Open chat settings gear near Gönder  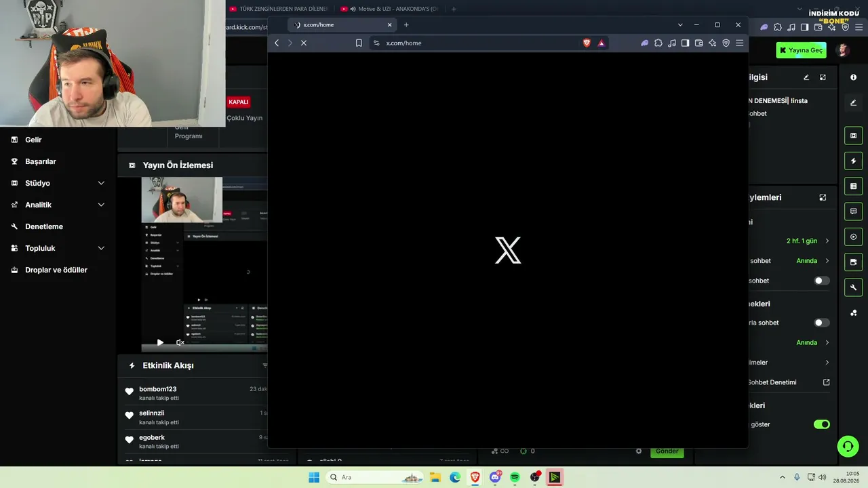click(x=638, y=451)
